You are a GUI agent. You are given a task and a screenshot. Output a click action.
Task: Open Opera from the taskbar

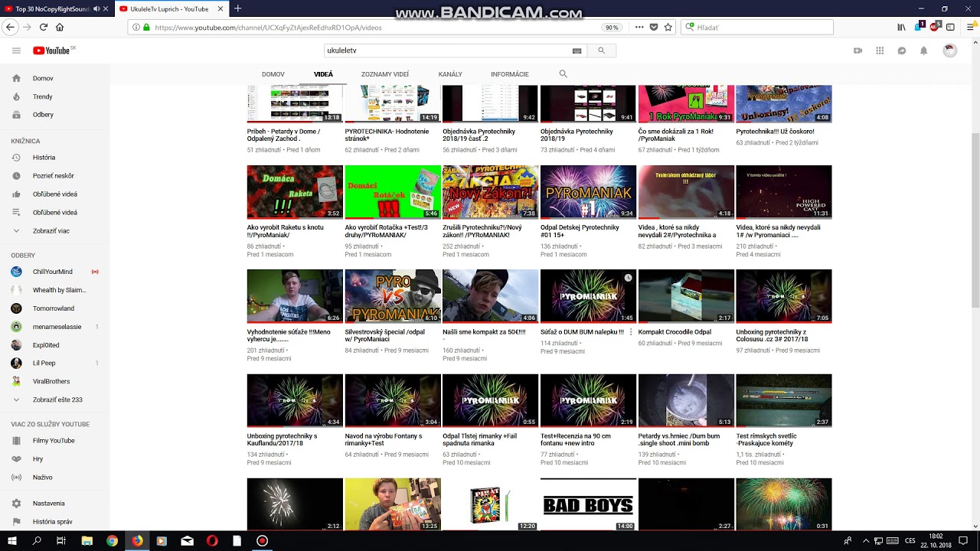tap(212, 540)
